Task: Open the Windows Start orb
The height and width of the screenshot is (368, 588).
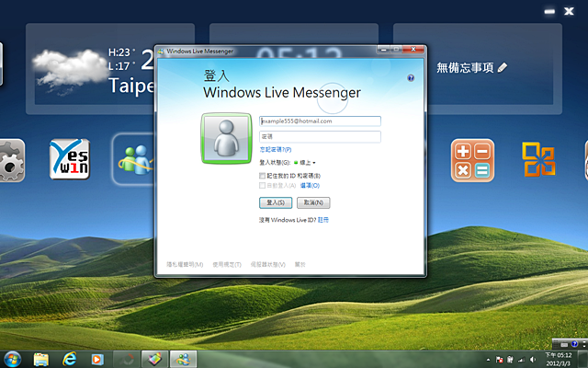Action: point(12,359)
